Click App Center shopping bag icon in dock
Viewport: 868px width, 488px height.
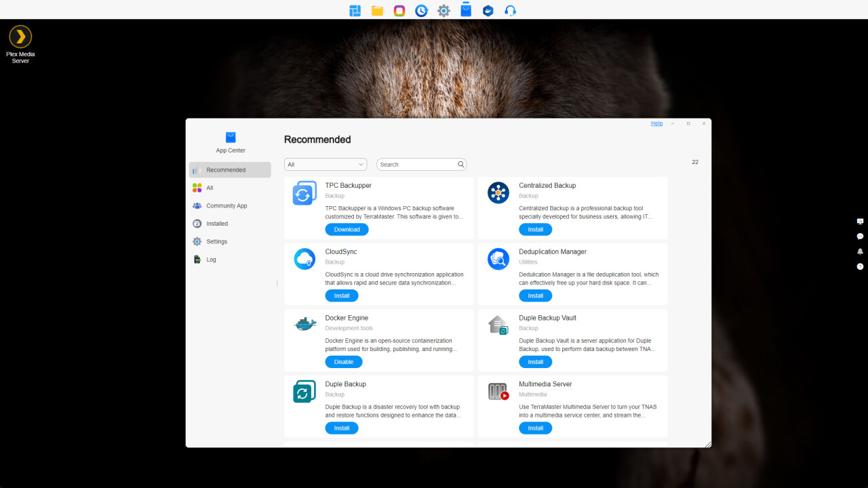click(x=466, y=10)
